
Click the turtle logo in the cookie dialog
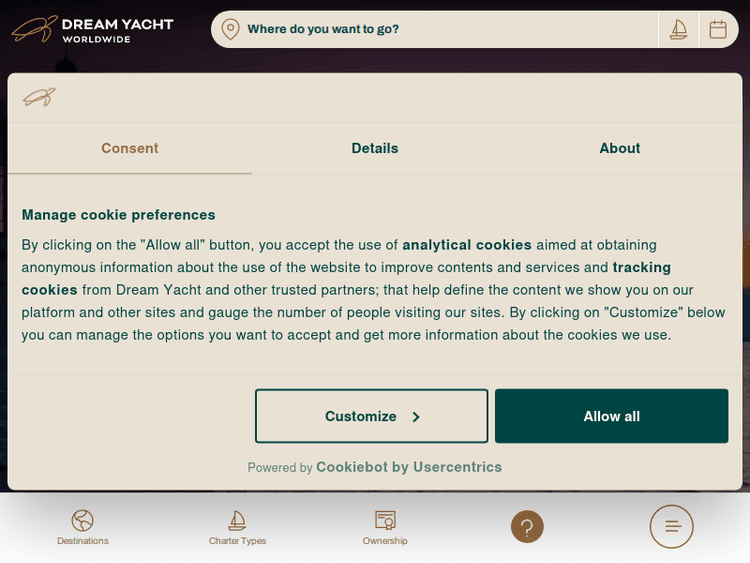[39, 97]
